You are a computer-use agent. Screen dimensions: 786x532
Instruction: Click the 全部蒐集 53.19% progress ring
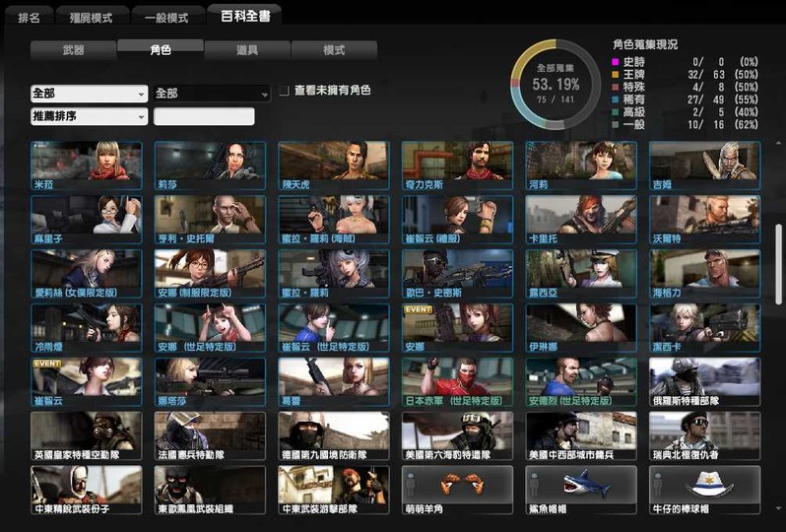point(556,85)
